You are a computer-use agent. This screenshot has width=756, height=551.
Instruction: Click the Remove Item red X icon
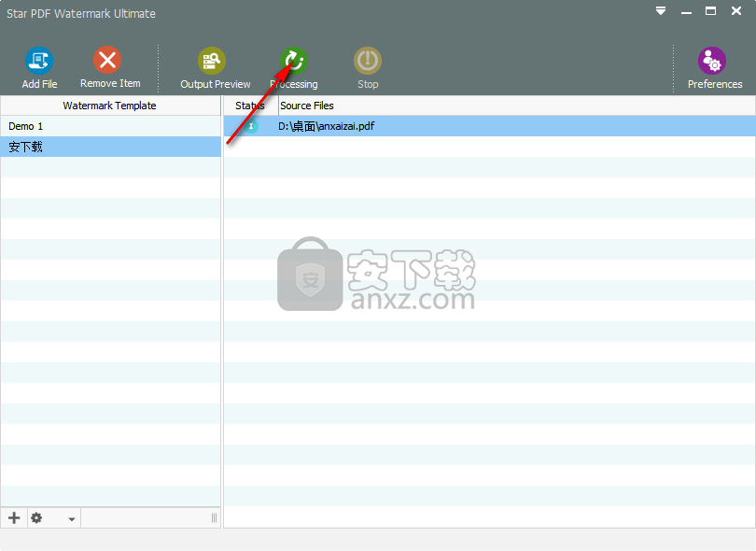point(107,61)
